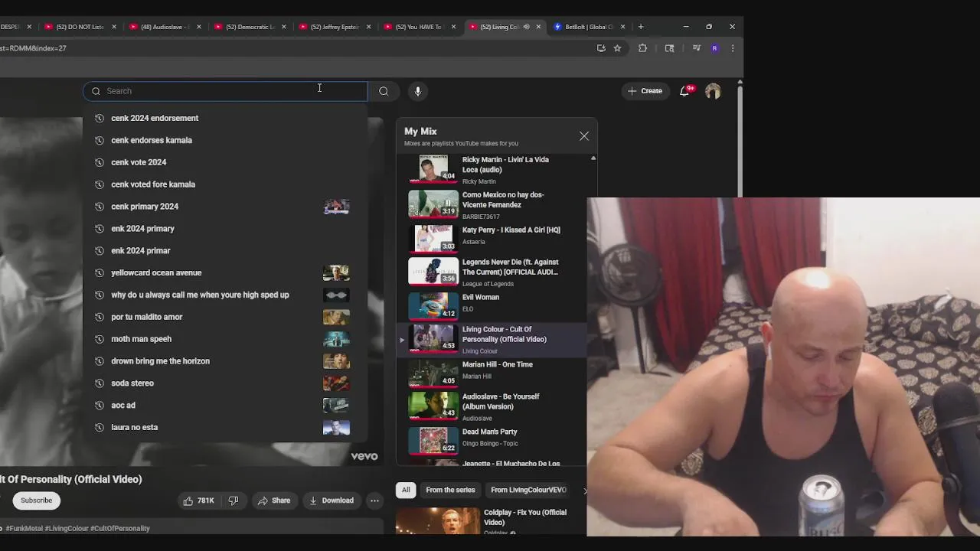Click the #CultOfPersonality hashtag link
The image size is (980, 551).
(120, 529)
